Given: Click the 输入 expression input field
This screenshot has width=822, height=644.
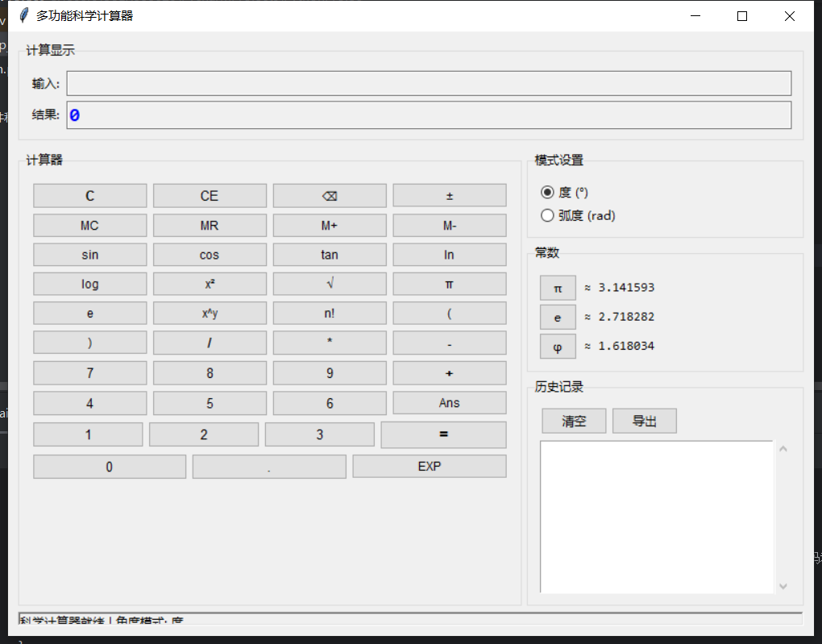Looking at the screenshot, I should tap(429, 83).
